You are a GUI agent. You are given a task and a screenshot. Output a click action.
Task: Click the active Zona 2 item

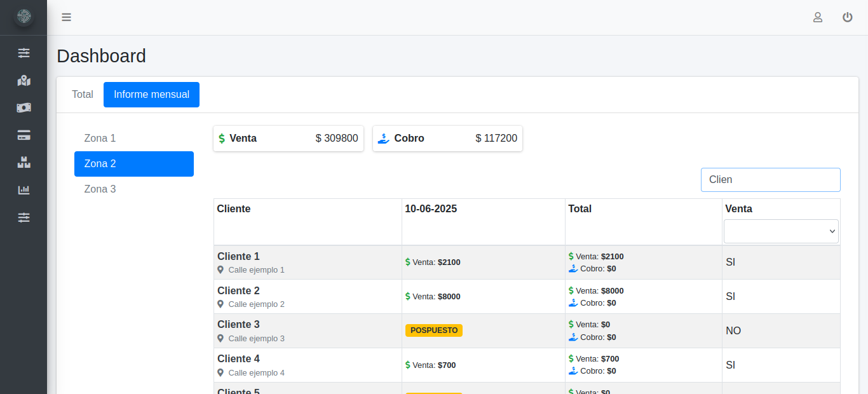tap(133, 164)
